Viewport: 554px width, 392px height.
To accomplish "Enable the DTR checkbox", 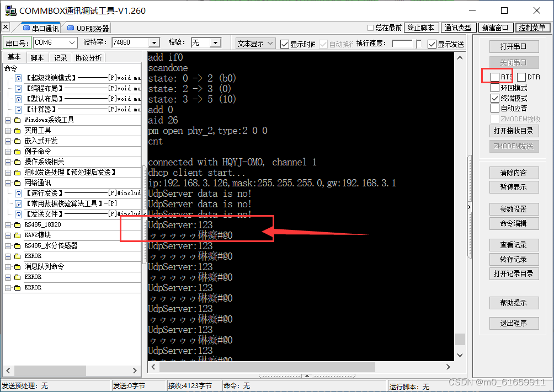I will 521,77.
